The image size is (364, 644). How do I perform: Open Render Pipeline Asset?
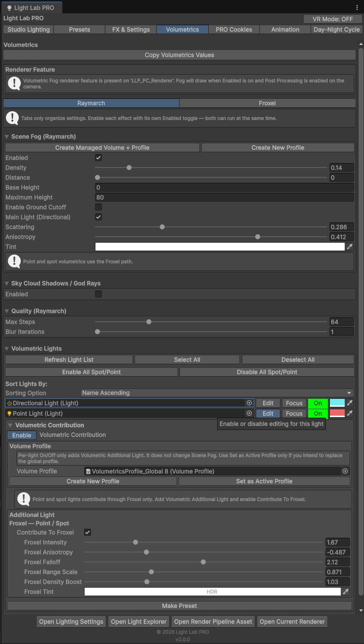pyautogui.click(x=213, y=622)
